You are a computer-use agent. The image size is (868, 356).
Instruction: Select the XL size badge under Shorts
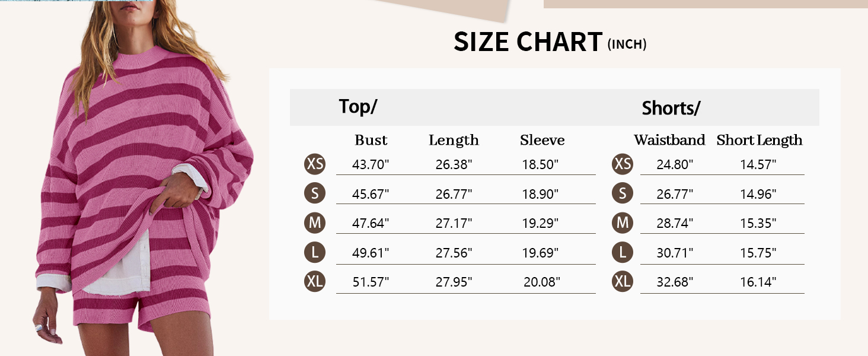pyautogui.click(x=623, y=282)
